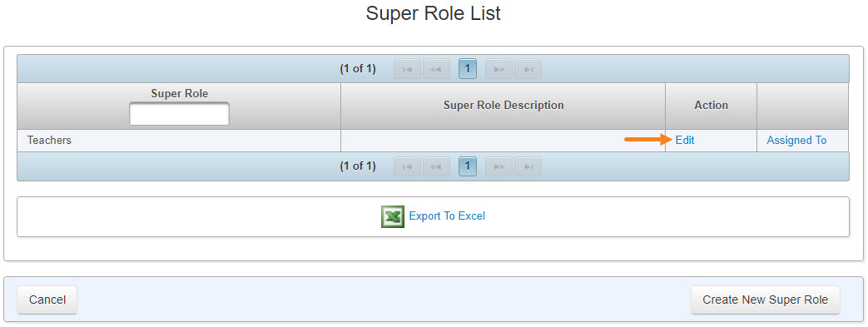Click the Cancel button
The width and height of the screenshot is (868, 327).
47,300
